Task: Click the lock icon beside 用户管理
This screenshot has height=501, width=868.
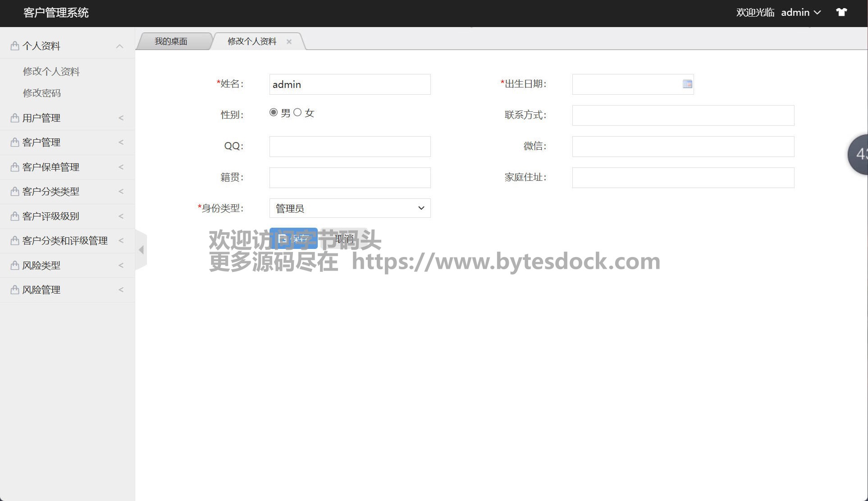Action: coord(14,118)
